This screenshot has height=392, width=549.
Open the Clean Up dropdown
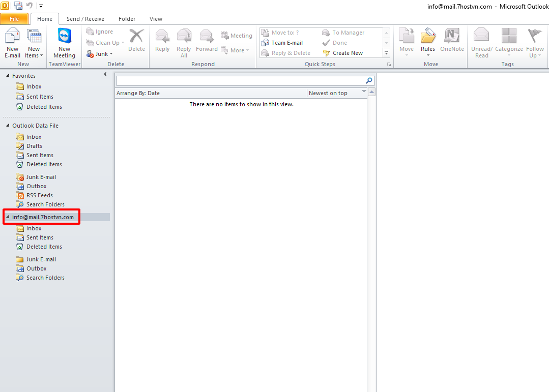click(x=105, y=43)
